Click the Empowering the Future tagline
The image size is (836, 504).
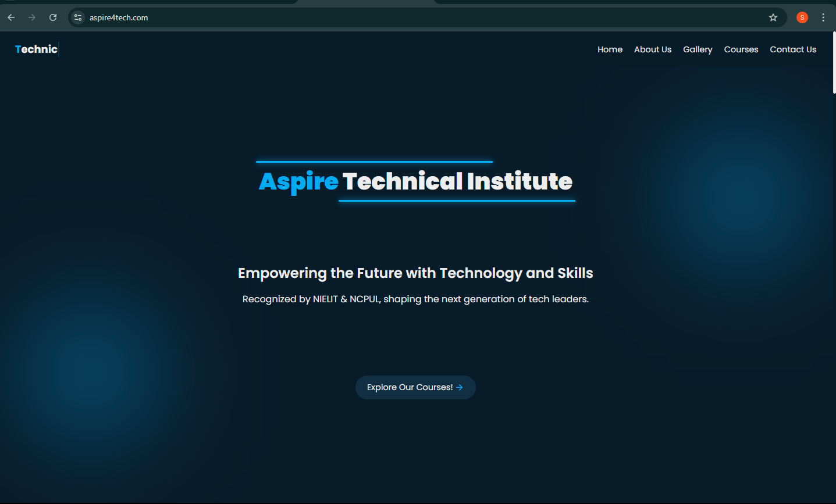point(415,273)
